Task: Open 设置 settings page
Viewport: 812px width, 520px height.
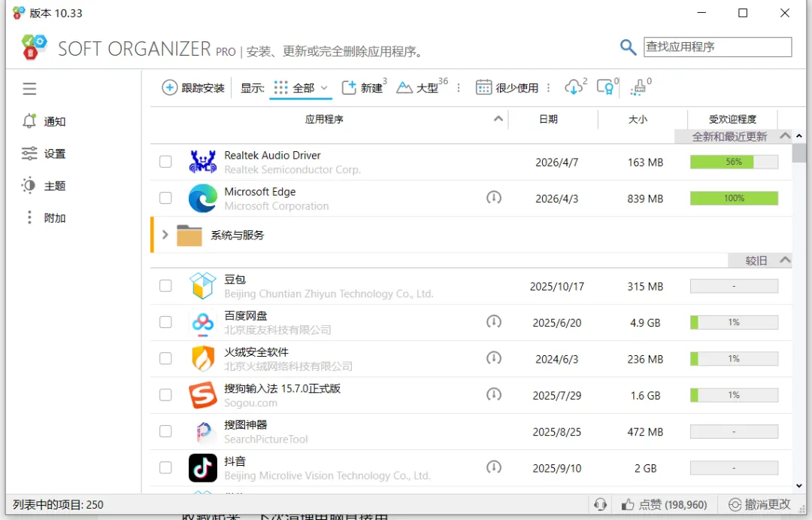Action: tap(44, 154)
